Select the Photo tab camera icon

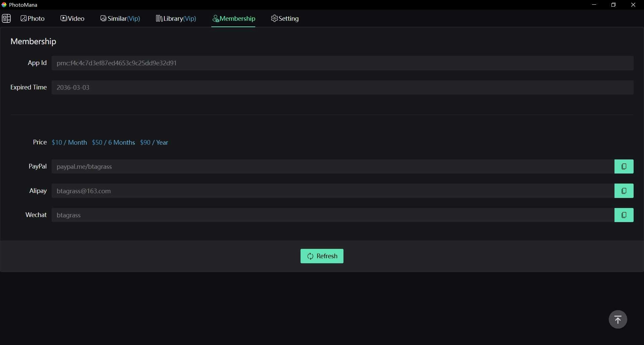coord(24,18)
